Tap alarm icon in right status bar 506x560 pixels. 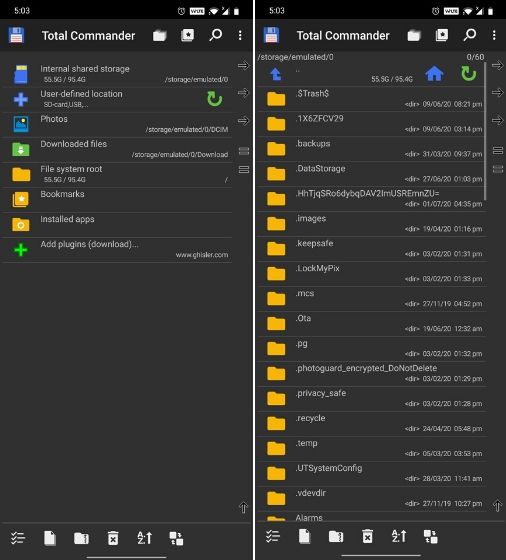pyautogui.click(x=435, y=11)
